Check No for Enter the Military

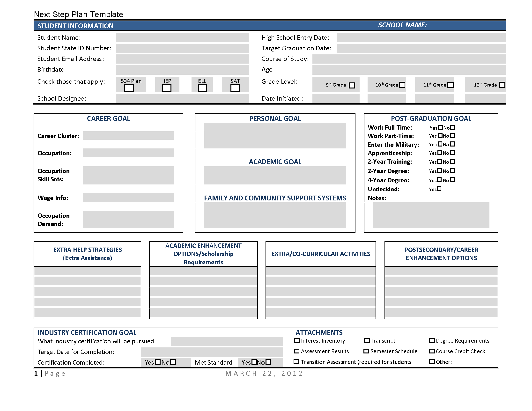point(452,144)
